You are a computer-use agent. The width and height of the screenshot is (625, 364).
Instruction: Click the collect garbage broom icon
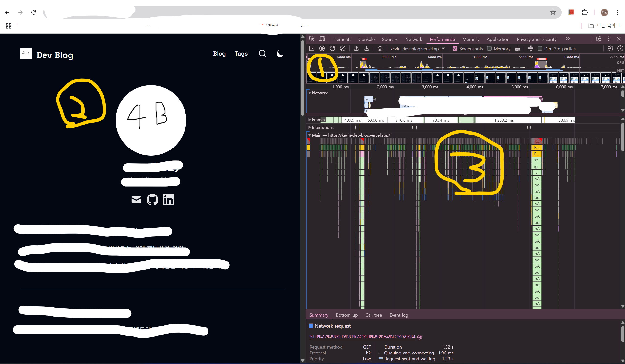[517, 49]
